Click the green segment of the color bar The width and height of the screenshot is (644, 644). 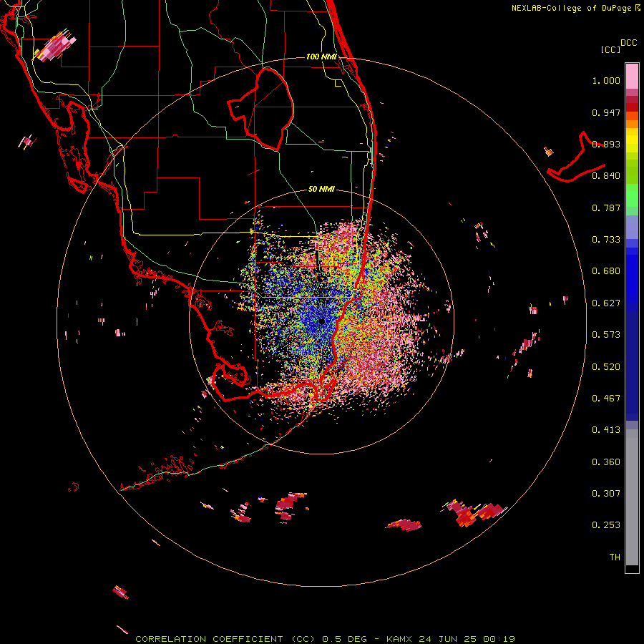coord(632,195)
